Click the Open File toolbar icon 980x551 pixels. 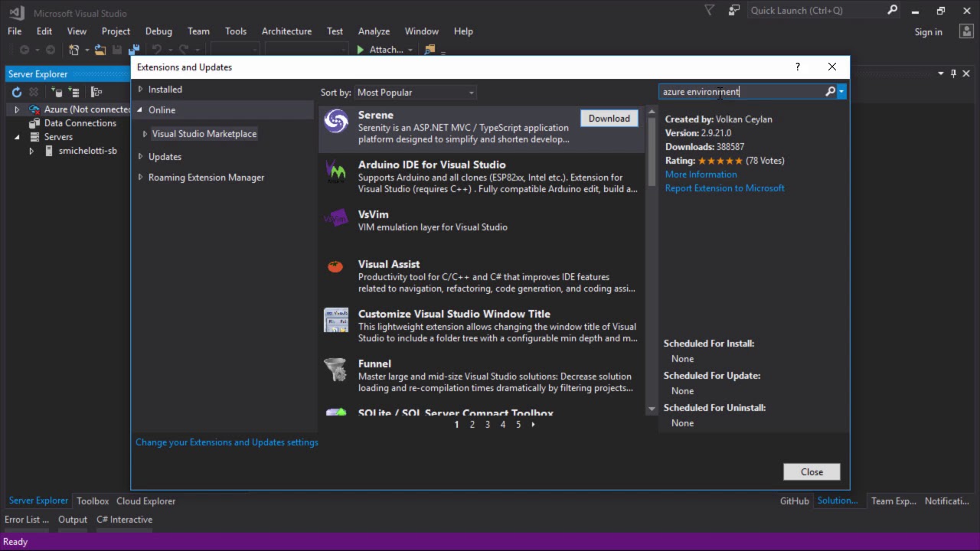[x=100, y=50]
